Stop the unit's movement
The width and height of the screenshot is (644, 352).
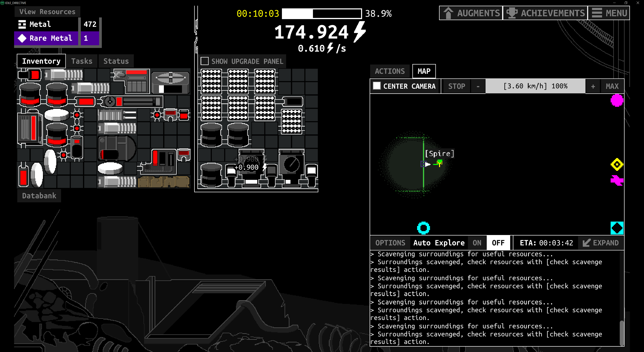pos(457,86)
